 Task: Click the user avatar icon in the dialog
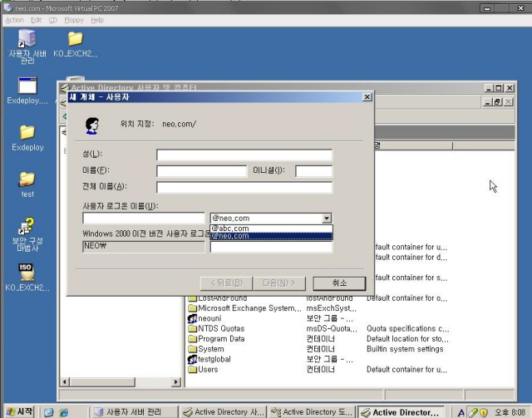(91, 125)
